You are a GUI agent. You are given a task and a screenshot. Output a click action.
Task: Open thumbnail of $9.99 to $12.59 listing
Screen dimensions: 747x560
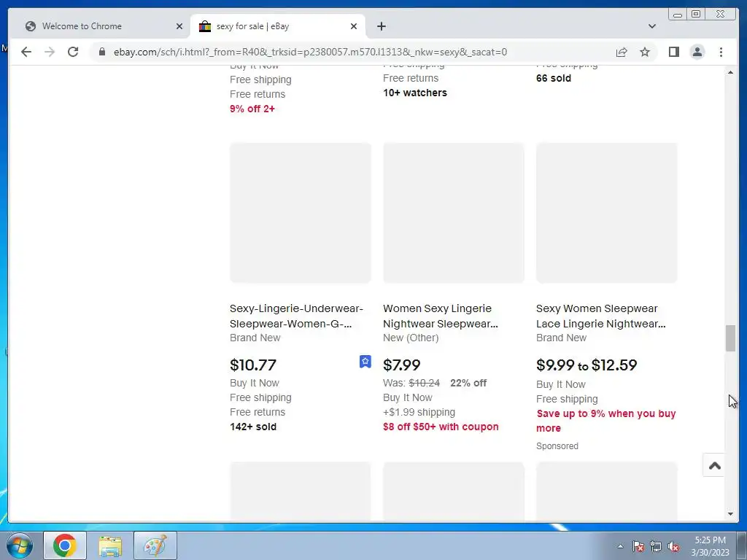(606, 213)
